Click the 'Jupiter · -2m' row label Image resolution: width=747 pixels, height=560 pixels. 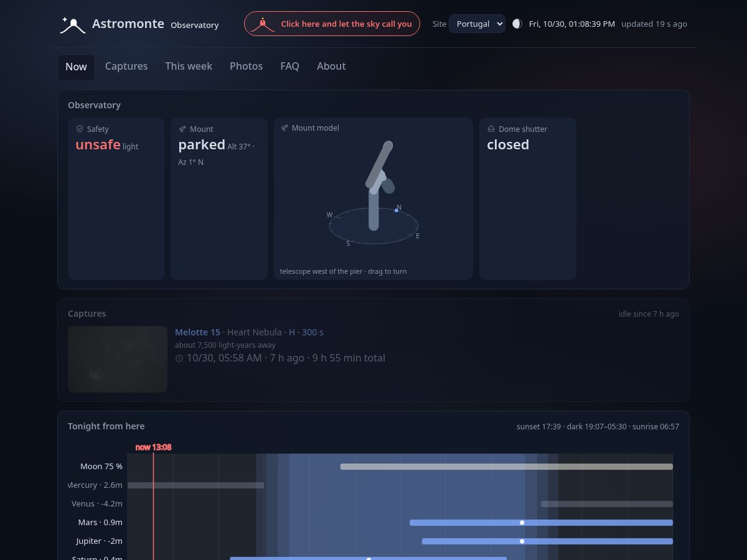[99, 541]
